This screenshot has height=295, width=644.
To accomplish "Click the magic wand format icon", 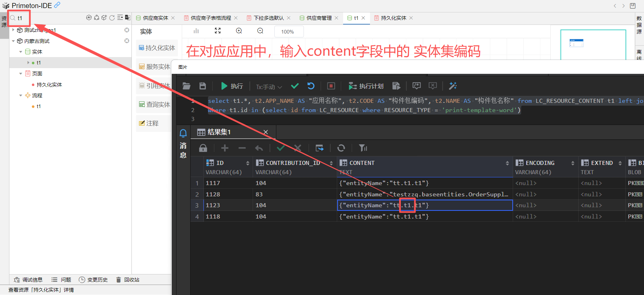I will click(x=453, y=86).
